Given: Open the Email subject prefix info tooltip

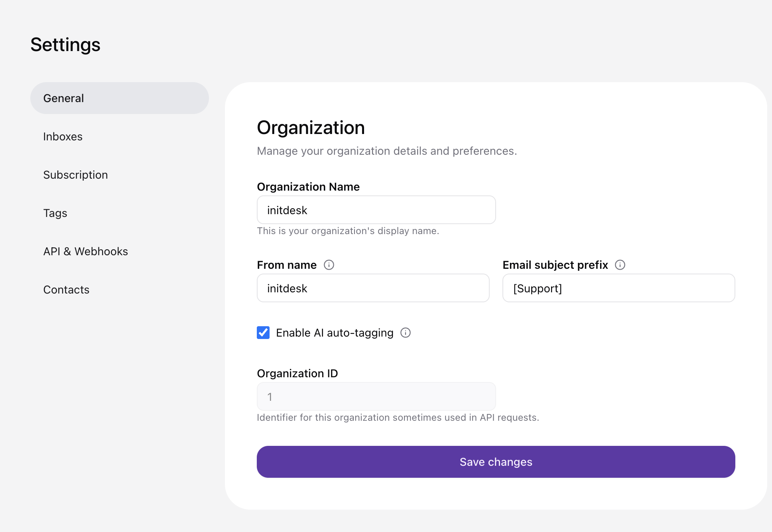Looking at the screenshot, I should coord(620,265).
